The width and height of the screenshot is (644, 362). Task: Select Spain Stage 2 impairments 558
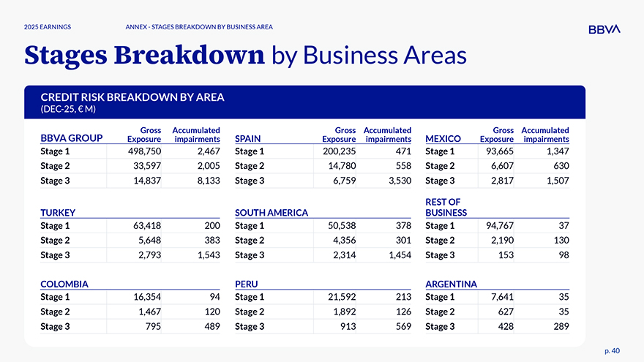tap(403, 166)
